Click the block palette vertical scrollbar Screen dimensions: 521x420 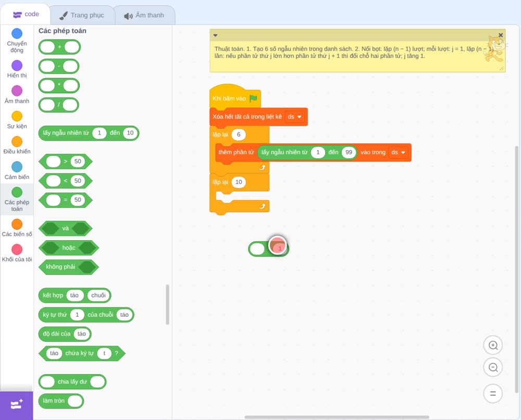[167, 304]
